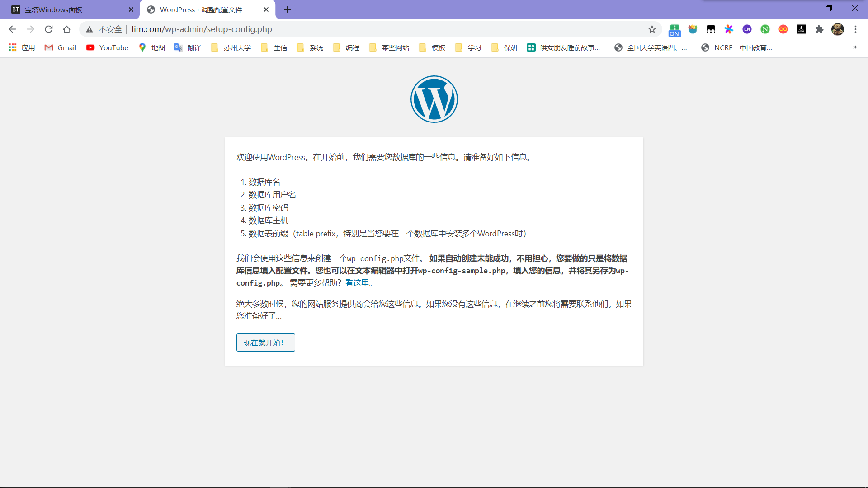Restore down the Chrome window
Screen dimensions: 868x488
(829, 9)
